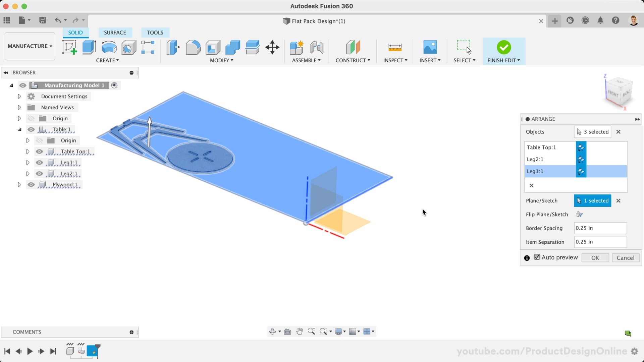Screen dimensions: 644x362
Task: Select the Fillet tool icon
Action: [x=193, y=47]
